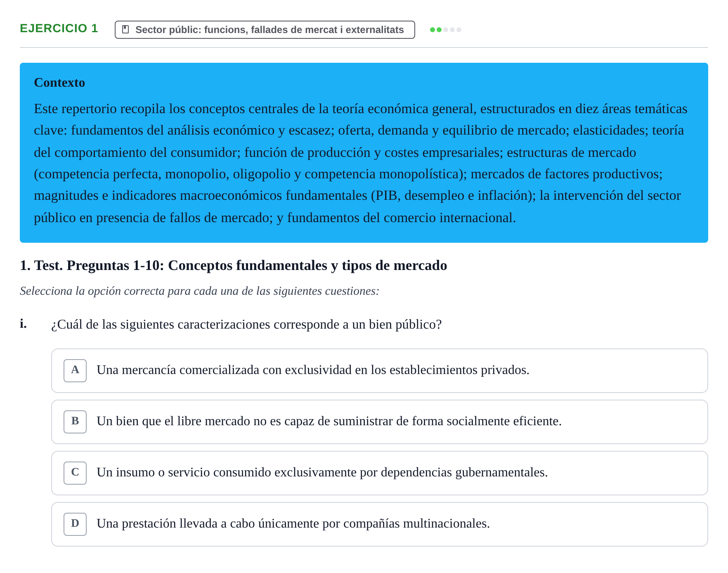Select answer letter A box

(x=75, y=370)
